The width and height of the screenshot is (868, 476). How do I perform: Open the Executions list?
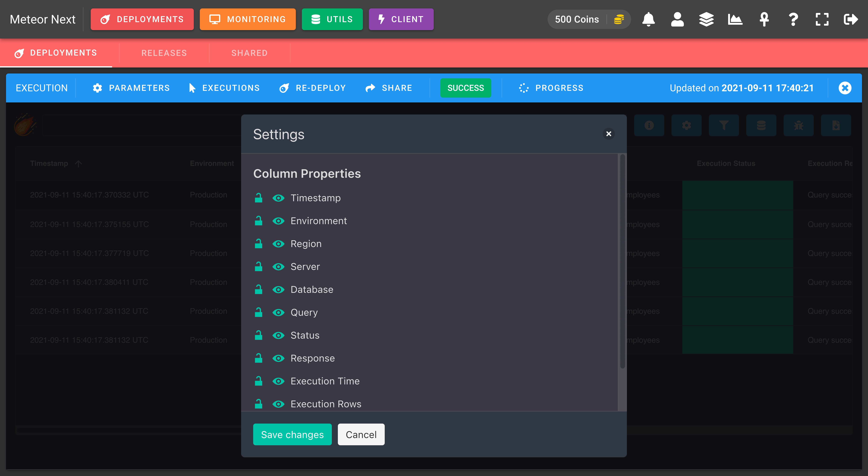click(x=224, y=88)
